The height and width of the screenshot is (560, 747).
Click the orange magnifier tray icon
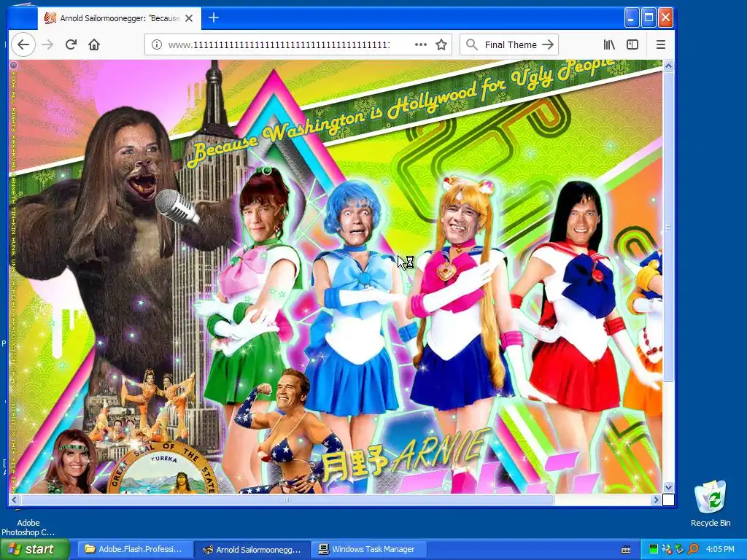point(693,549)
